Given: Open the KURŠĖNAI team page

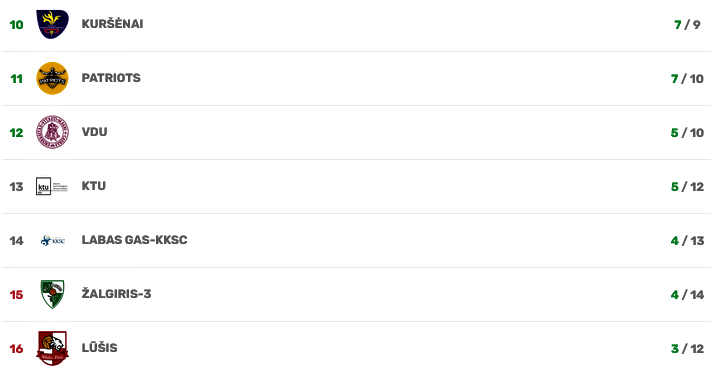Looking at the screenshot, I should tap(112, 24).
